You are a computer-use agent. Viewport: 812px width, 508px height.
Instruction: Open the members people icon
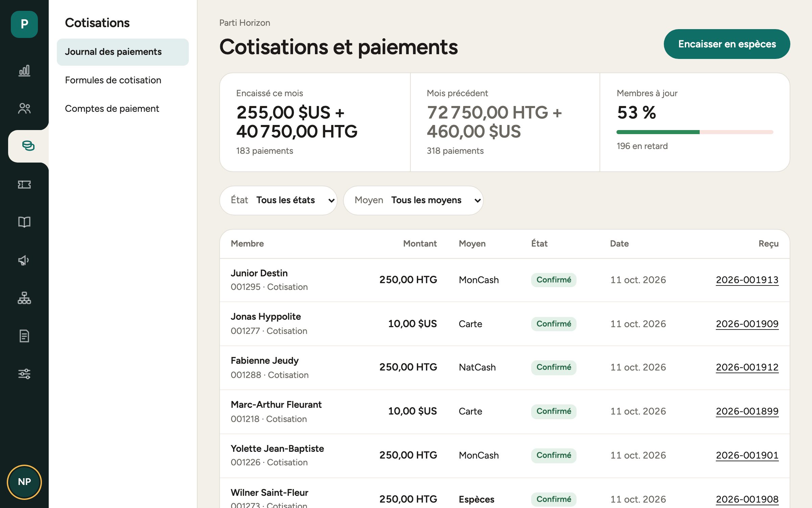pos(24,109)
